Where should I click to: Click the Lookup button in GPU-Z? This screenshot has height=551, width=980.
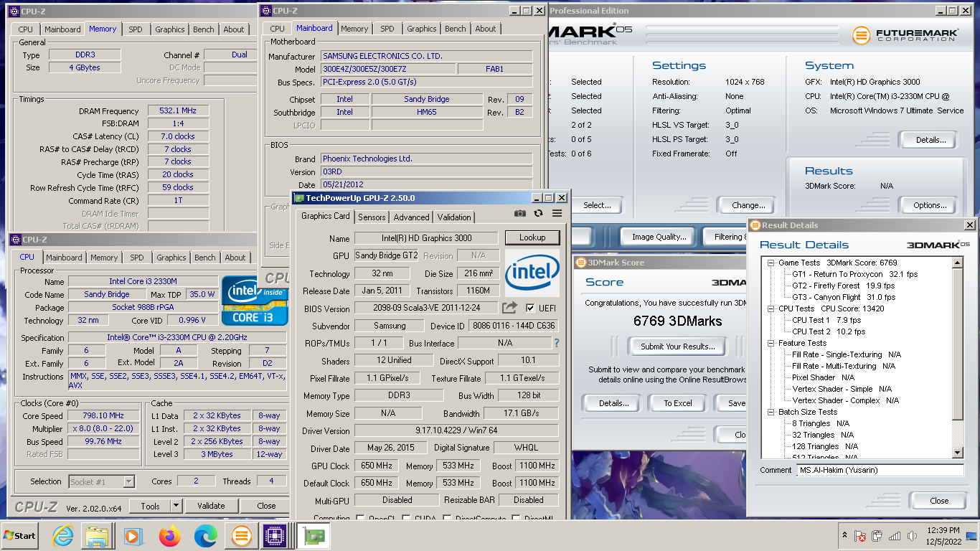(532, 237)
